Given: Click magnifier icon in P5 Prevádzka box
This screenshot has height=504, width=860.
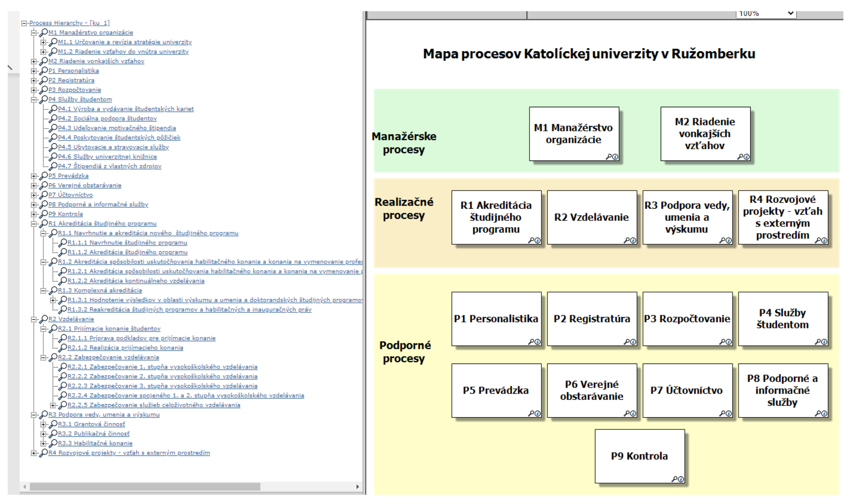Looking at the screenshot, I should point(531,413).
